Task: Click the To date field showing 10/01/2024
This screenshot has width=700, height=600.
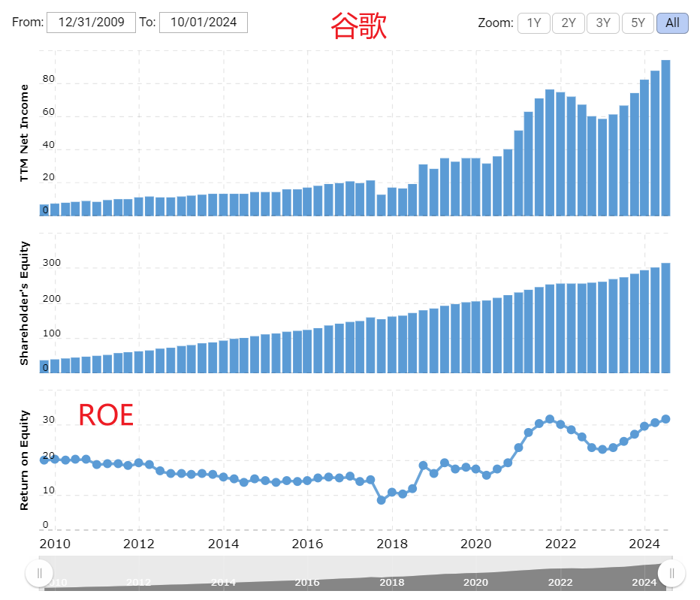Action: pos(204,23)
